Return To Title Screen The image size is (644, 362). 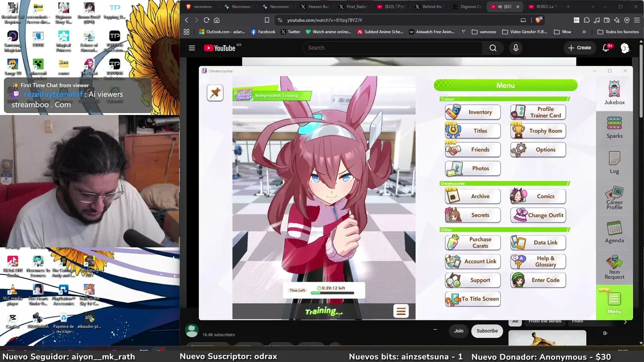tap(473, 299)
